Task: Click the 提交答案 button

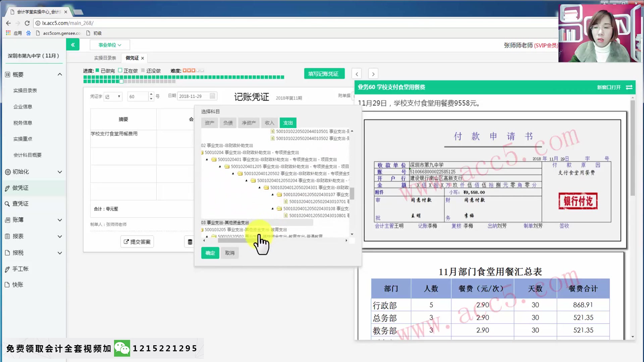Action: click(x=137, y=242)
